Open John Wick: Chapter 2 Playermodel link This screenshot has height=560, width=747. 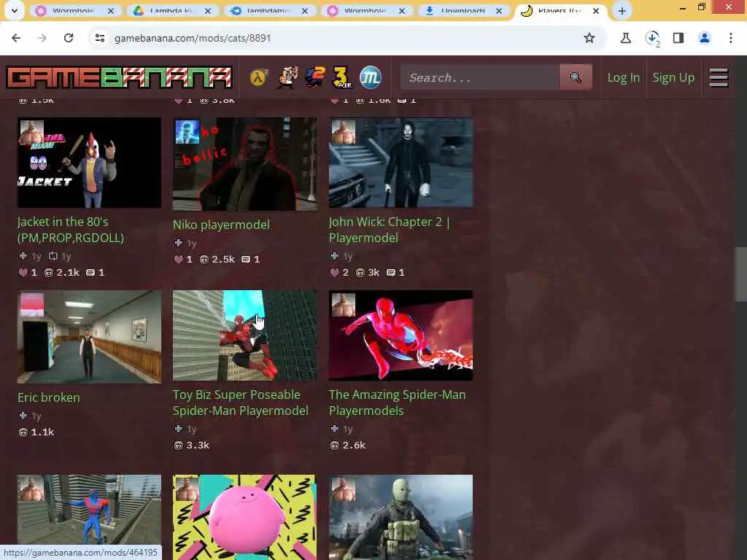390,230
